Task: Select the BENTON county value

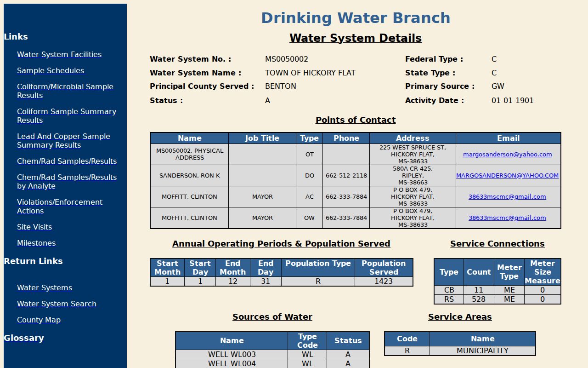Action: point(281,86)
